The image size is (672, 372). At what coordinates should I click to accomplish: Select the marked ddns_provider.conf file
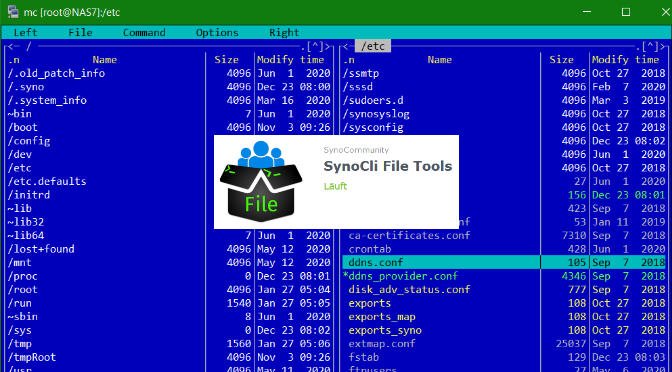click(x=400, y=276)
